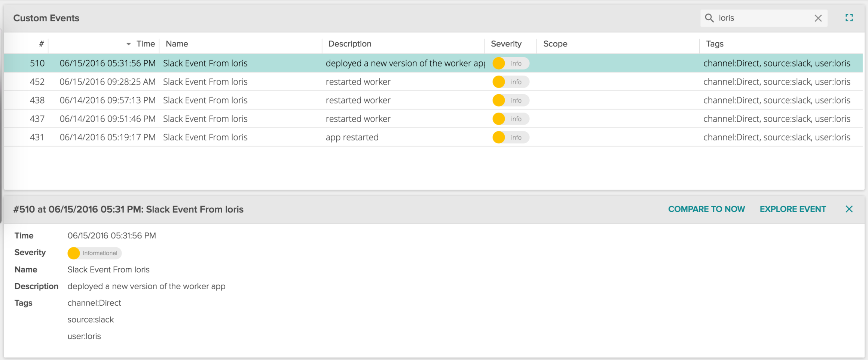Expand Custom Events panel to fullscreen

coord(849,18)
